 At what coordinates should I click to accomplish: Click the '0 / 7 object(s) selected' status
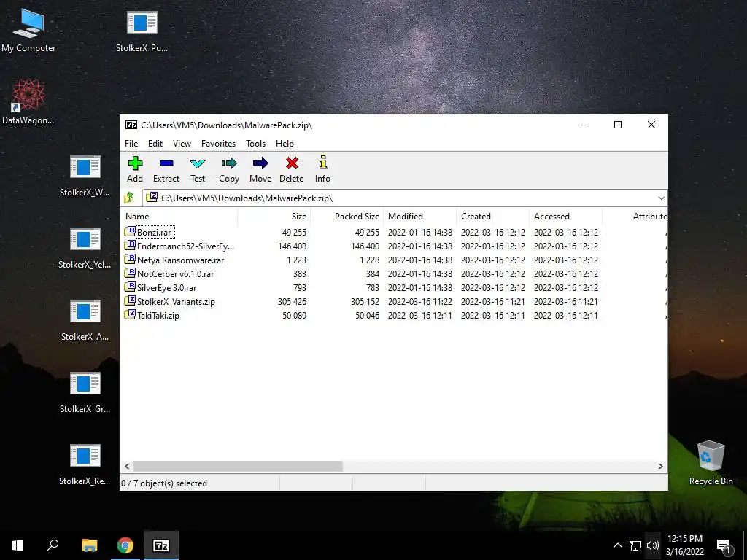164,483
